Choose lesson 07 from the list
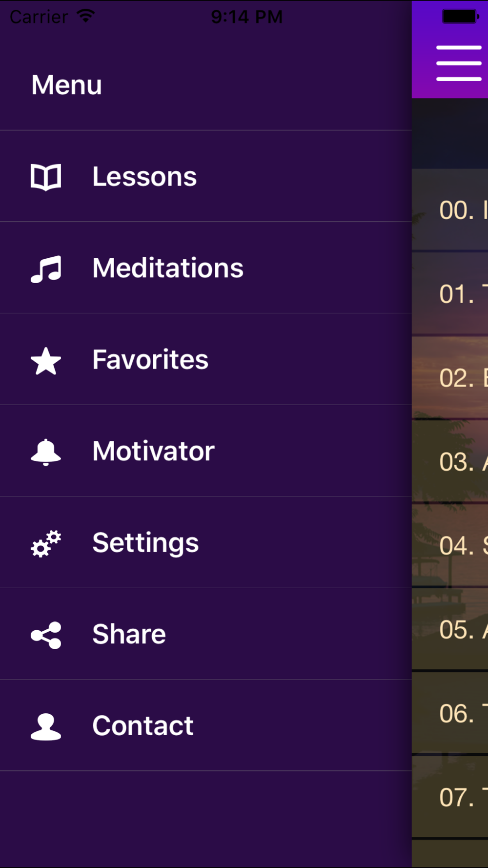488x868 pixels. pyautogui.click(x=456, y=797)
